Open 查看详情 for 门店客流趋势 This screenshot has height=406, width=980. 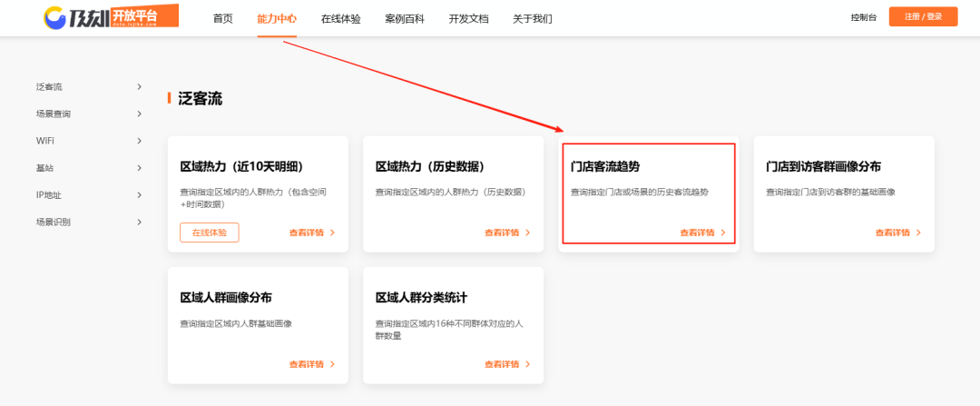703,233
